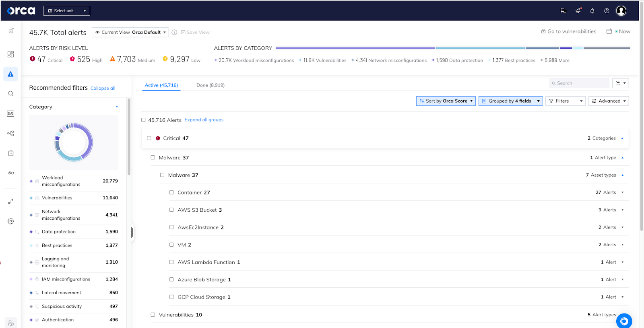Open the Grouped by 4 fields dropdown

[x=510, y=101]
